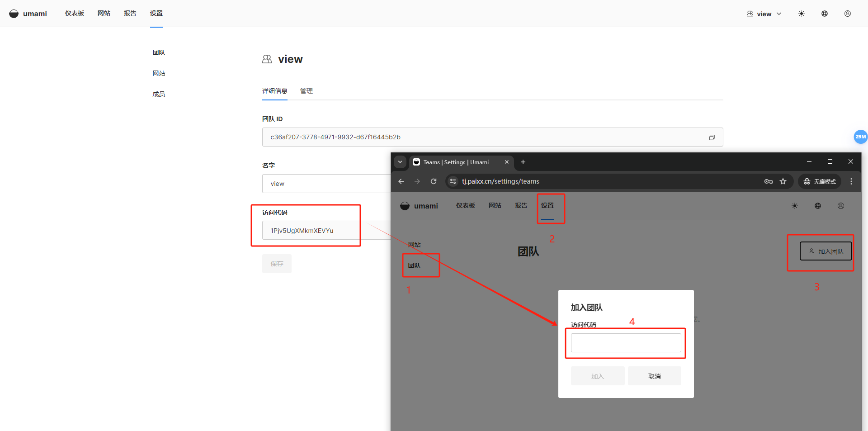Copy the team ID to clipboard
868x431 pixels.
click(712, 137)
